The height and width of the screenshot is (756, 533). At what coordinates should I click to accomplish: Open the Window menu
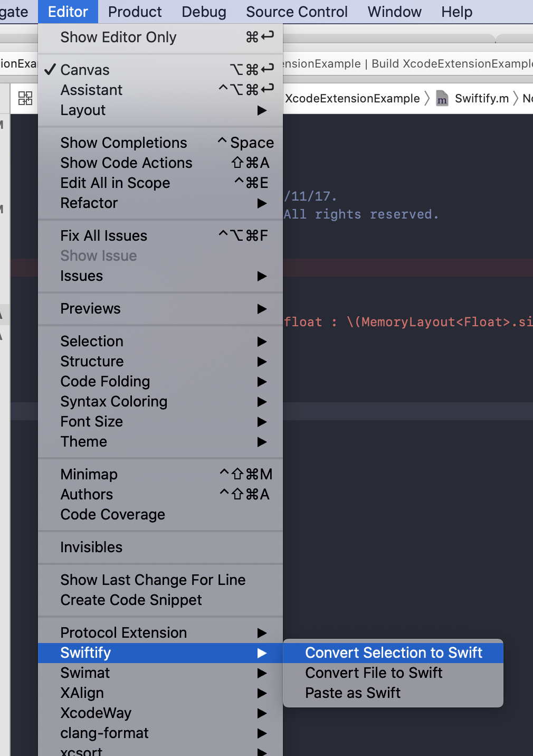tap(394, 12)
